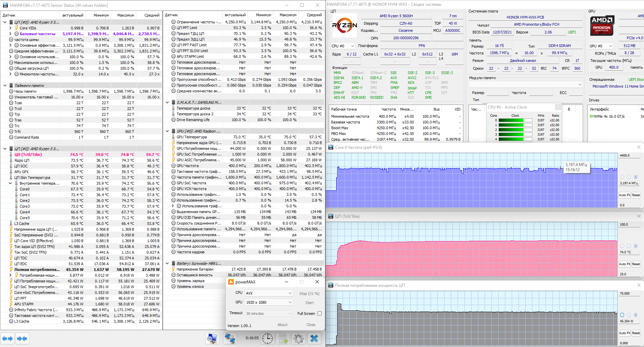
Task: Toggle first small box above '45.354 W' graph value
Action: pos(622,315)
